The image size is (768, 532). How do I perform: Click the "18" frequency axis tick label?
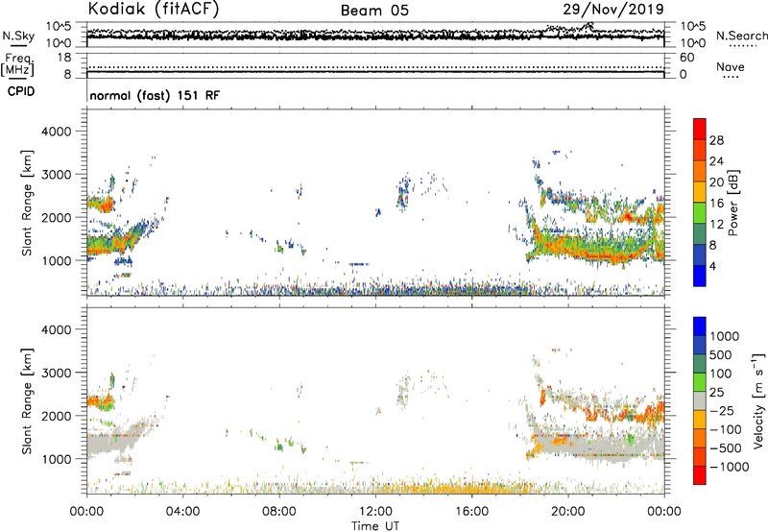64,58
